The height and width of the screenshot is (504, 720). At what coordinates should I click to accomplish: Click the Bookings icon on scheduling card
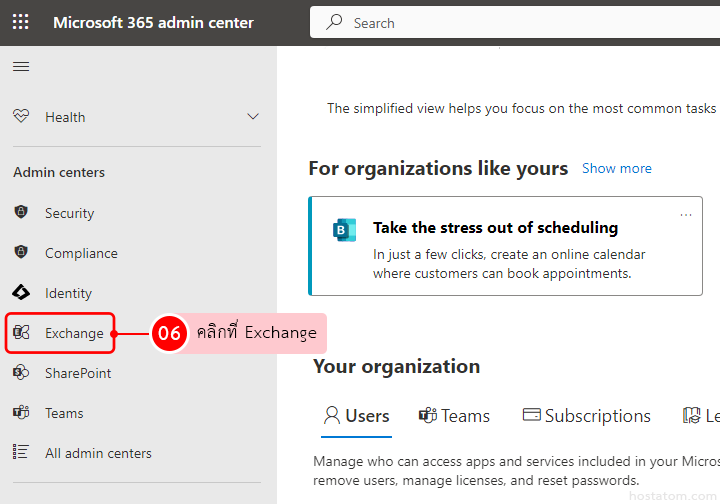pyautogui.click(x=344, y=230)
